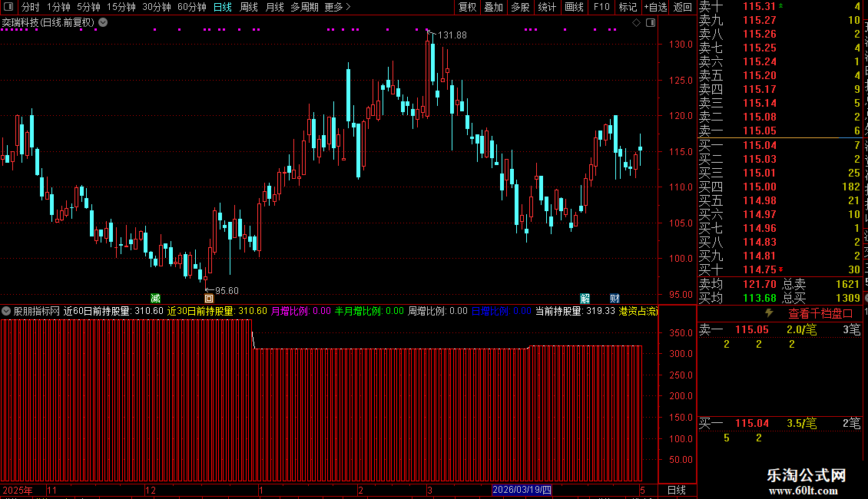
Task: Click 买七 price 114.96
Action: click(760, 228)
